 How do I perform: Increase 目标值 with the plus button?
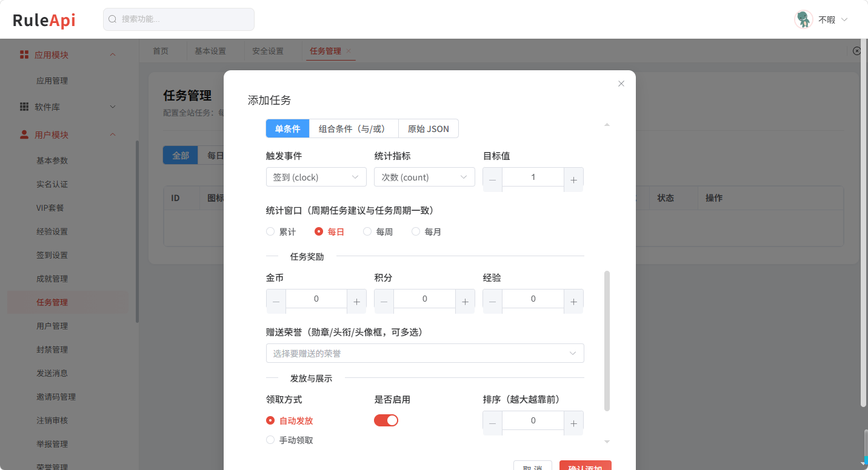573,180
